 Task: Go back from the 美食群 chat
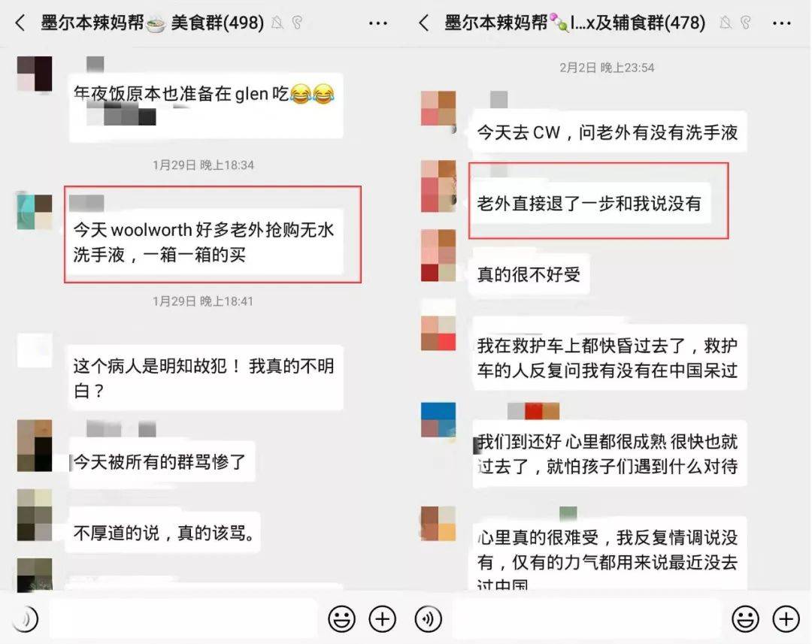(20, 23)
